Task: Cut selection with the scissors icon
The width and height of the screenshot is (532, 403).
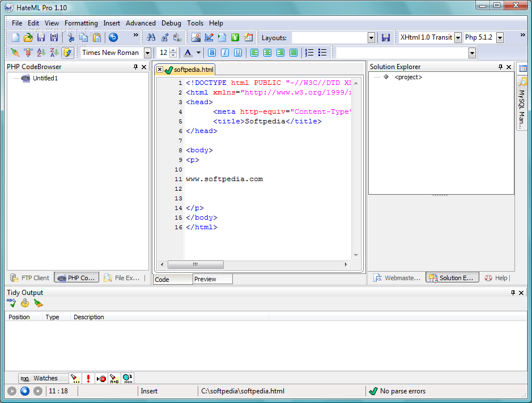Action: (71, 37)
